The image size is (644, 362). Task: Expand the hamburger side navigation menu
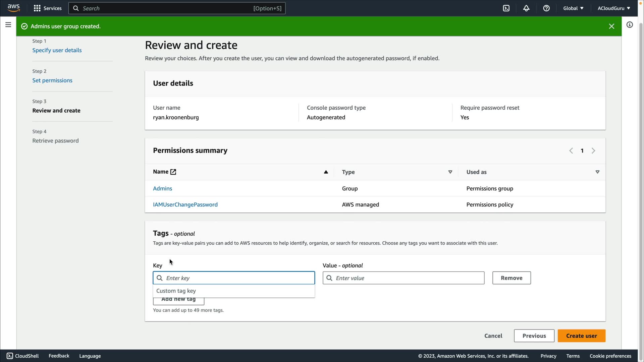[8, 25]
